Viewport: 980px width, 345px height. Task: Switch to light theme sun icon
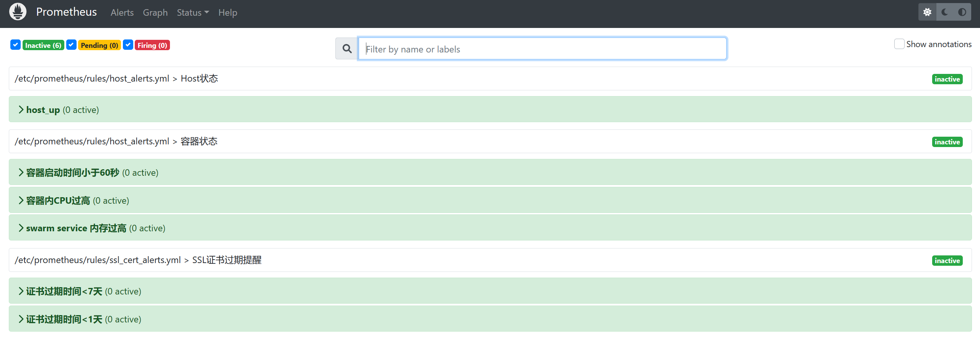tap(927, 12)
